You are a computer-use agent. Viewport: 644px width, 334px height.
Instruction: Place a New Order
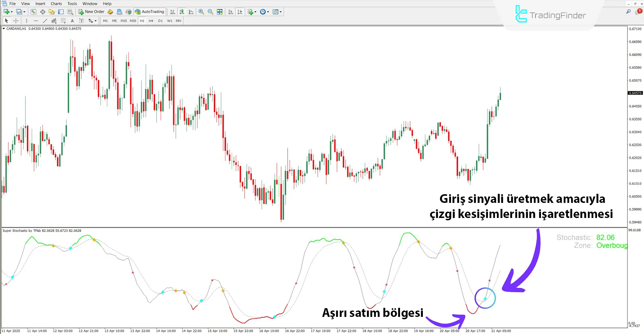[91, 12]
